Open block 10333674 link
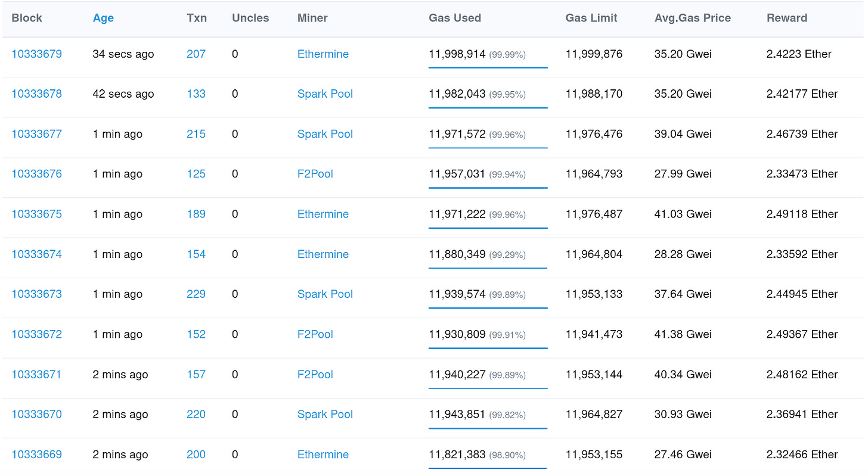Image resolution: width=868 pixels, height=476 pixels. pos(36,254)
